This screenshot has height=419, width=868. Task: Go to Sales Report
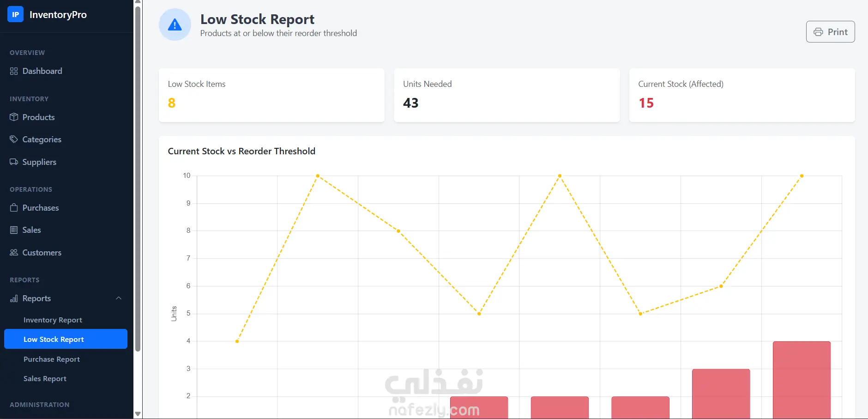pyautogui.click(x=45, y=378)
